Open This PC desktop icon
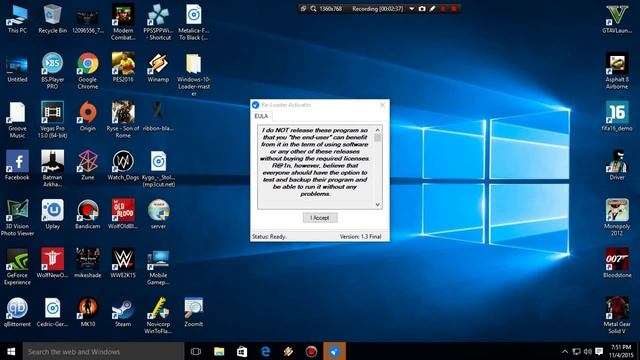Screen dimensions: 640x360 coord(17,19)
